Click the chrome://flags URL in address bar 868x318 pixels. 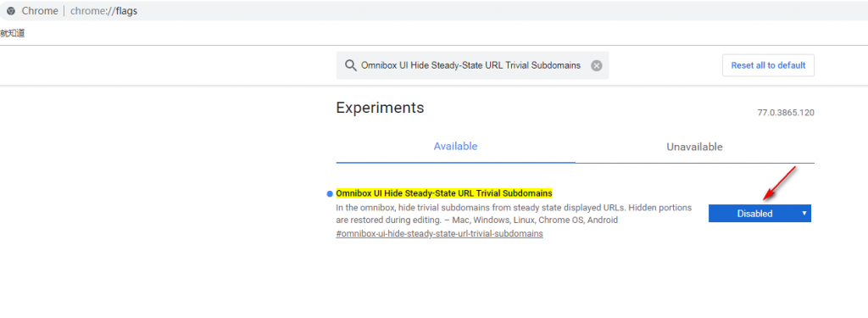(103, 11)
